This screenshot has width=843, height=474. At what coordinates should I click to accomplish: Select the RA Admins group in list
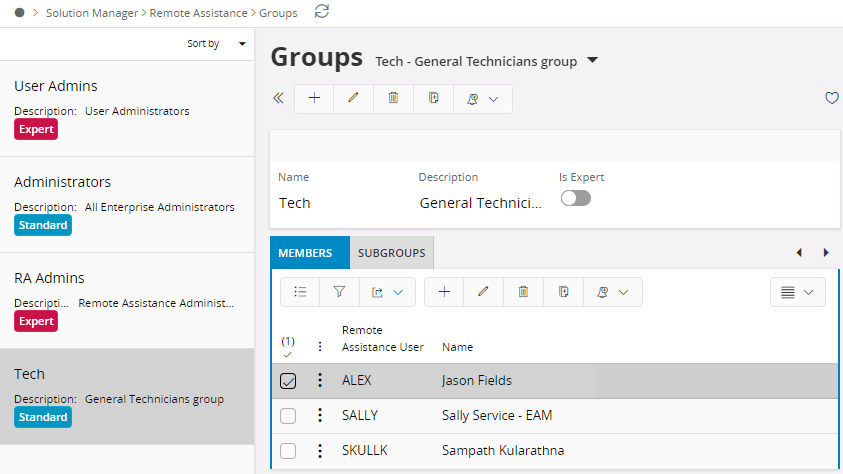coord(126,299)
